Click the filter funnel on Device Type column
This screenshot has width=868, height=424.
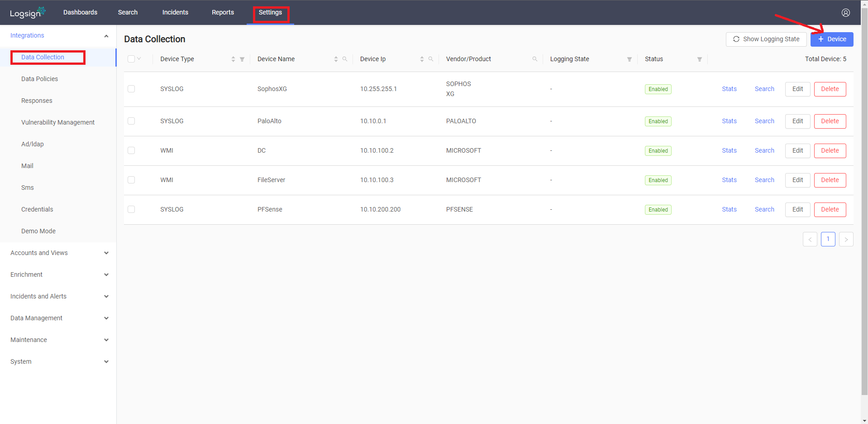coord(242,59)
